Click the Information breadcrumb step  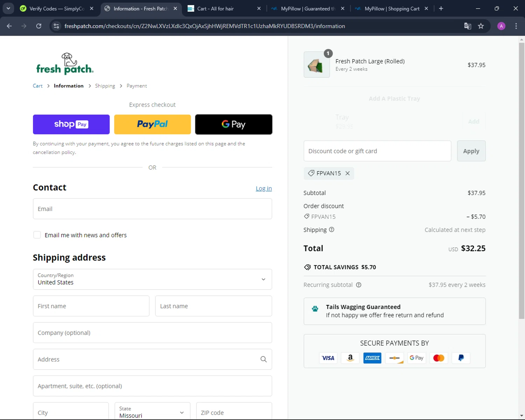(x=69, y=86)
